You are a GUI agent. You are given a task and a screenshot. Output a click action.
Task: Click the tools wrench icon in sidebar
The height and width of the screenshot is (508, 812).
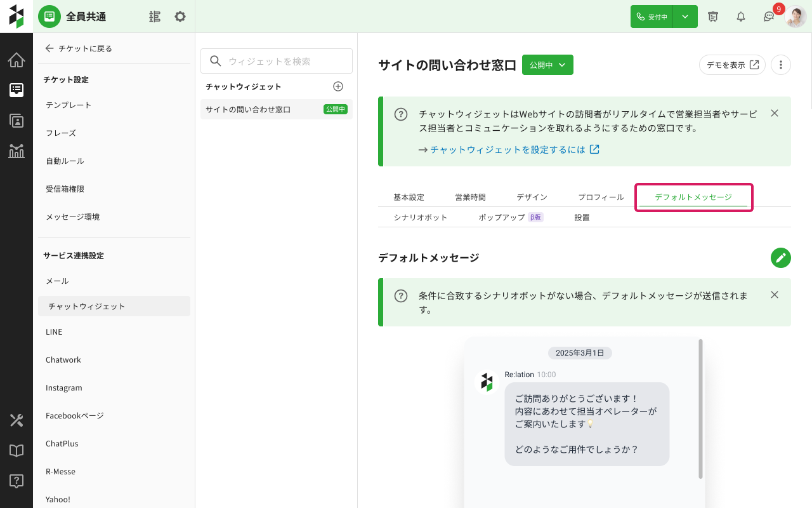(x=16, y=420)
